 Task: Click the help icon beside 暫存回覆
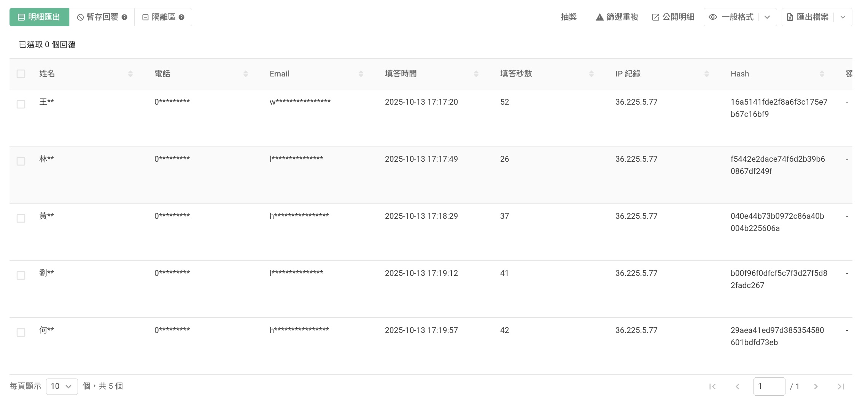point(124,17)
